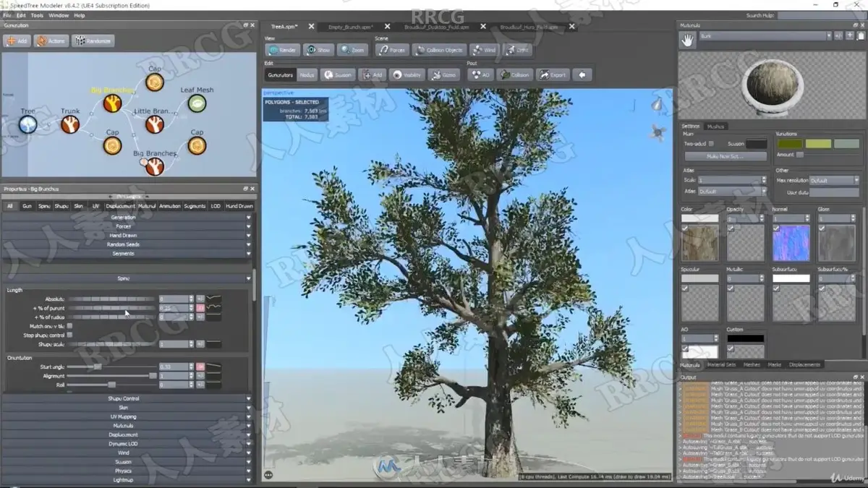Screen dimensions: 868x488
Task: Select the highlighted Big Branches node
Action: coord(112,104)
